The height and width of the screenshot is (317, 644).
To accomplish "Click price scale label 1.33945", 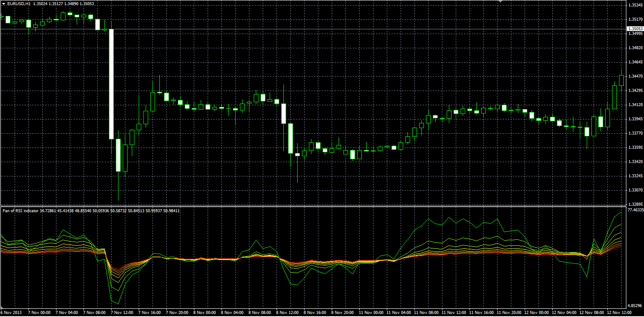I will coord(636,119).
